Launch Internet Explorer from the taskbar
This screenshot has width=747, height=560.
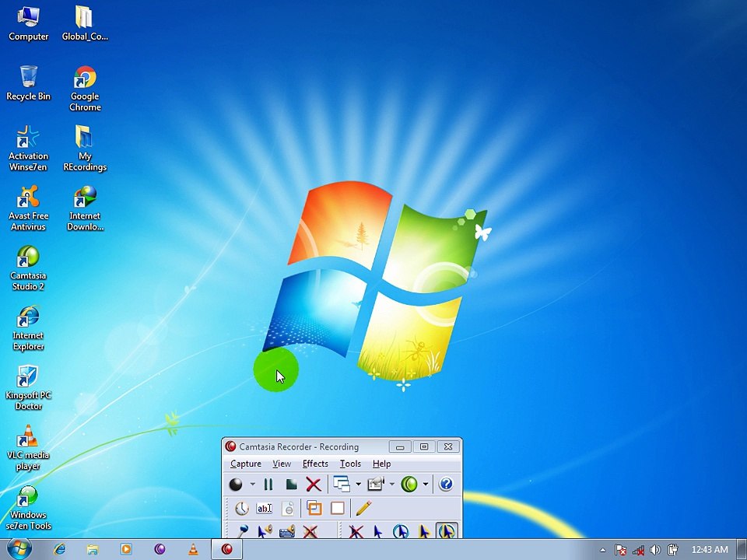(60, 550)
